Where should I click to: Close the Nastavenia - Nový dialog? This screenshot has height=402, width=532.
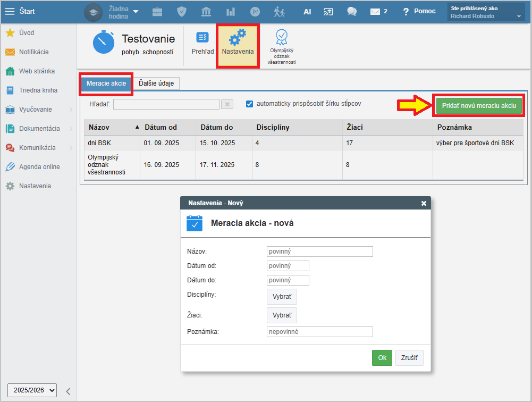tap(424, 203)
